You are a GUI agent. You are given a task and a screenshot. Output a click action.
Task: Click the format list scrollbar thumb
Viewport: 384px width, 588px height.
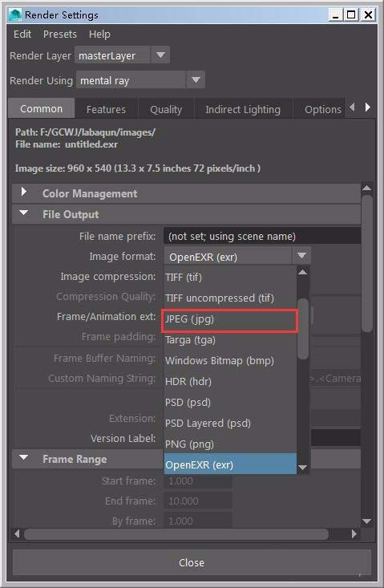click(x=303, y=329)
